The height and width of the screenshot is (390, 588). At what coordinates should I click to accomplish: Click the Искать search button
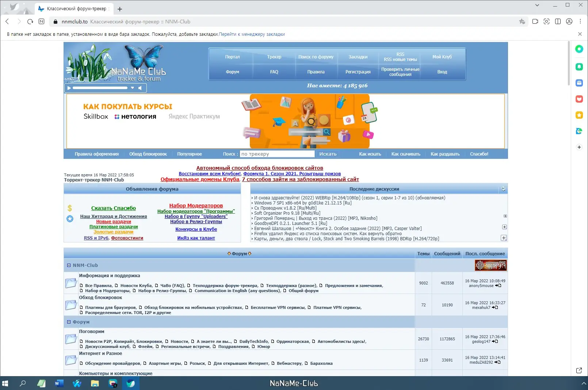tap(328, 154)
